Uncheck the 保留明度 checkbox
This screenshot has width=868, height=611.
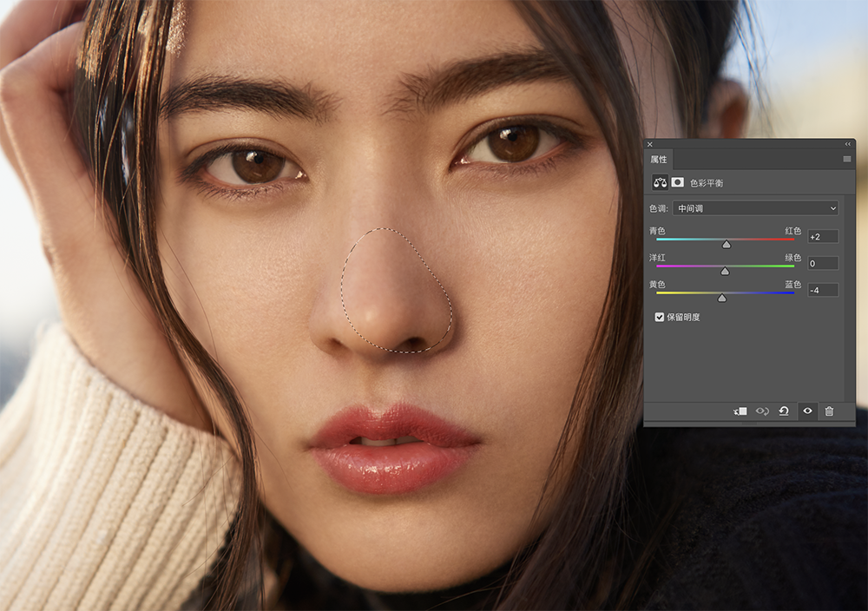[x=660, y=317]
